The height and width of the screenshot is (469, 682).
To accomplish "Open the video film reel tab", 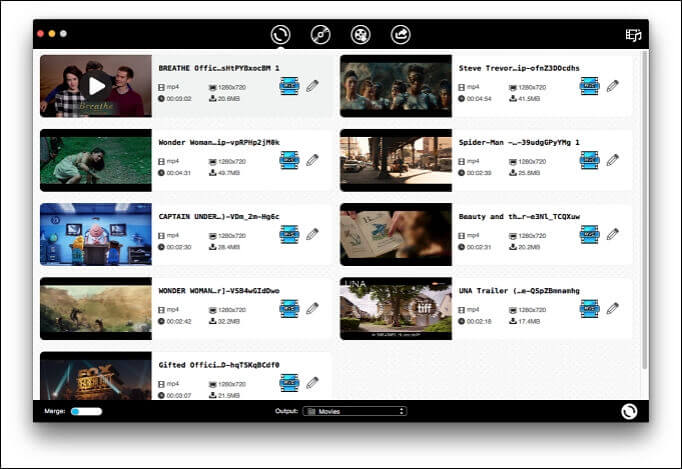I will 361,34.
